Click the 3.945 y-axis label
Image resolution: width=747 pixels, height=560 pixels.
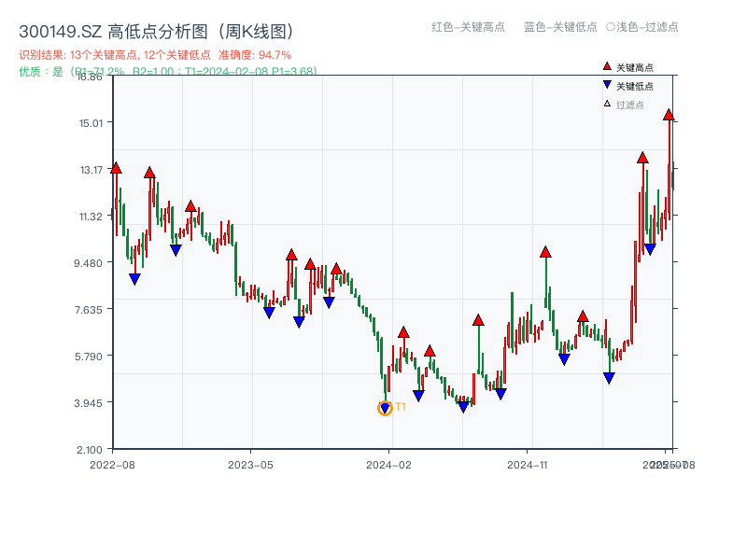point(88,403)
